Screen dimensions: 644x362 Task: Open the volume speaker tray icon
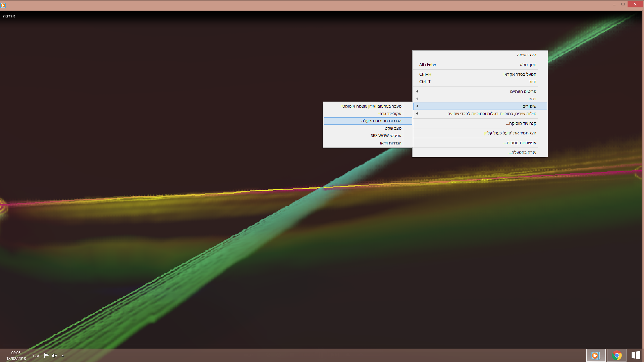[x=55, y=356]
